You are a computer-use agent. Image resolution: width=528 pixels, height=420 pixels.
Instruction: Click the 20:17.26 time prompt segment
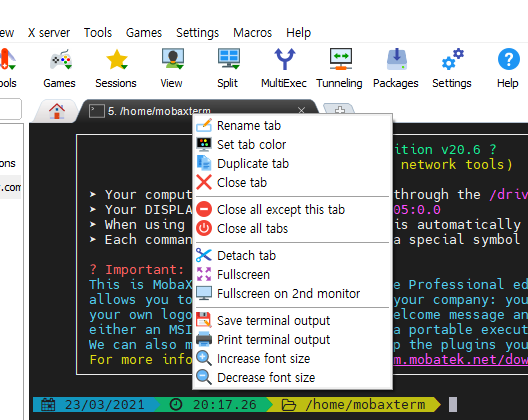click(x=214, y=404)
